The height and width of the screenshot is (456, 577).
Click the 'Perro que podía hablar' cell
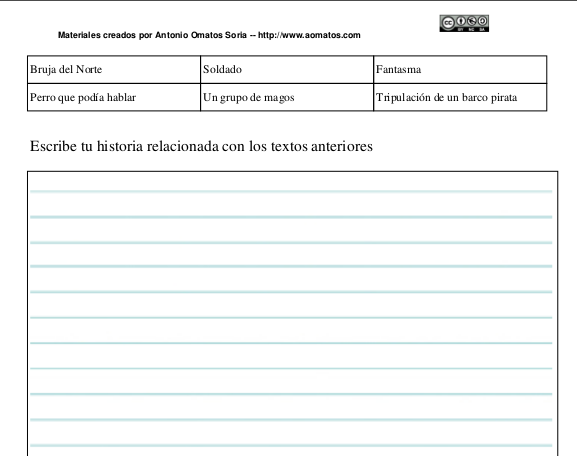point(114,97)
